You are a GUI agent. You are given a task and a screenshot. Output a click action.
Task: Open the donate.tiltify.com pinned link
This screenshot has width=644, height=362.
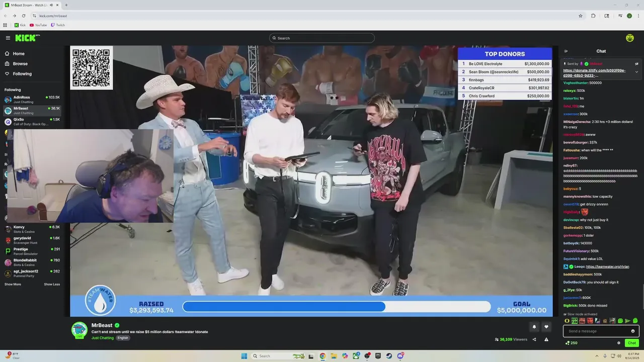tap(594, 73)
